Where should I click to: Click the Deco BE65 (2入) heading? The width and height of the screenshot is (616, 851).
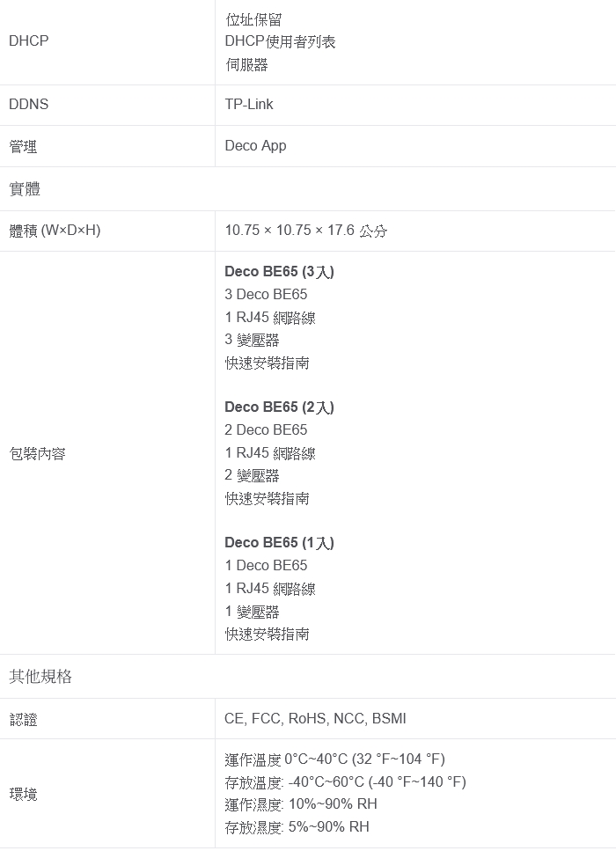pyautogui.click(x=279, y=407)
